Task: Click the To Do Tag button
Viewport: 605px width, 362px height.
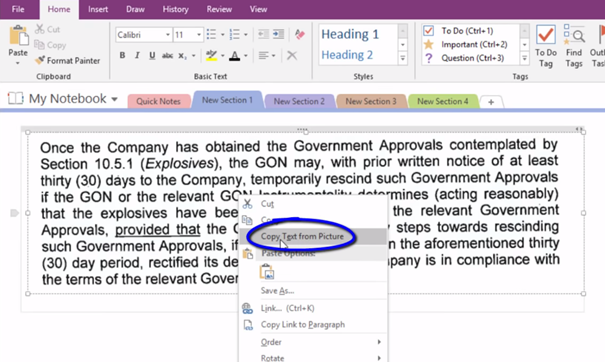Action: point(546,47)
